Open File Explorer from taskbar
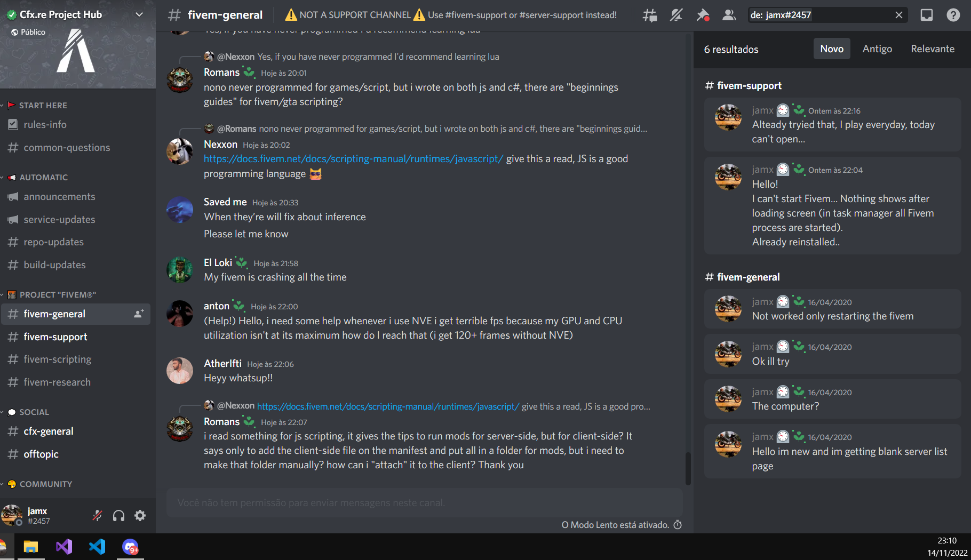 [x=31, y=547]
